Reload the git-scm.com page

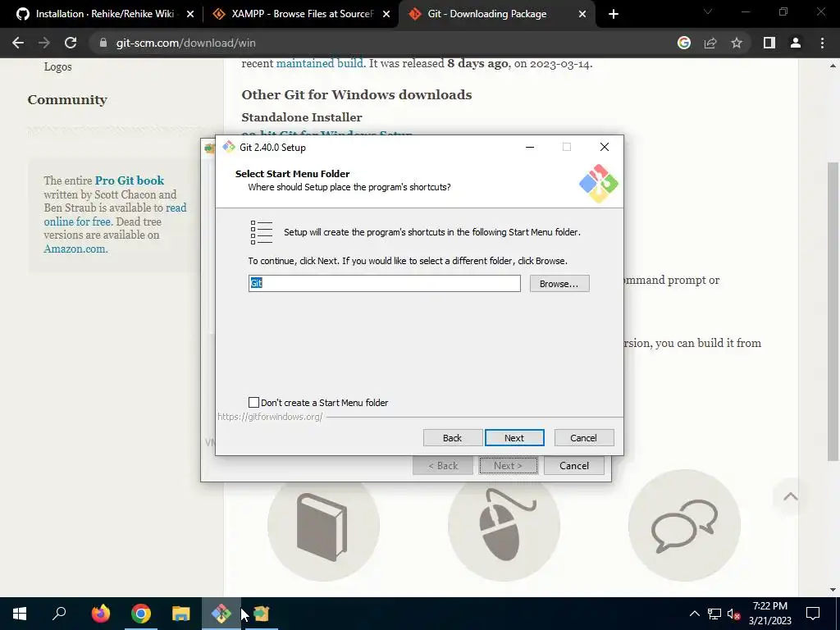(71, 43)
